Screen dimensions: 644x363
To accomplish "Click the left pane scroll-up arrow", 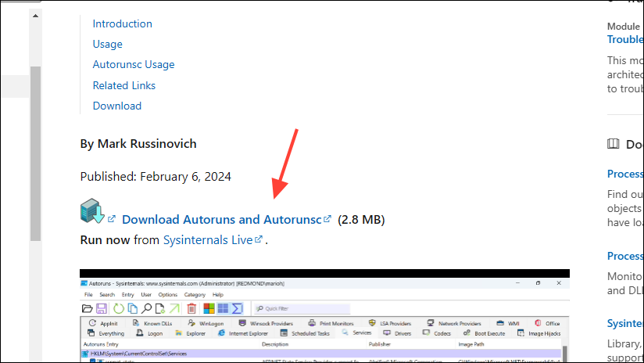I will (x=35, y=16).
